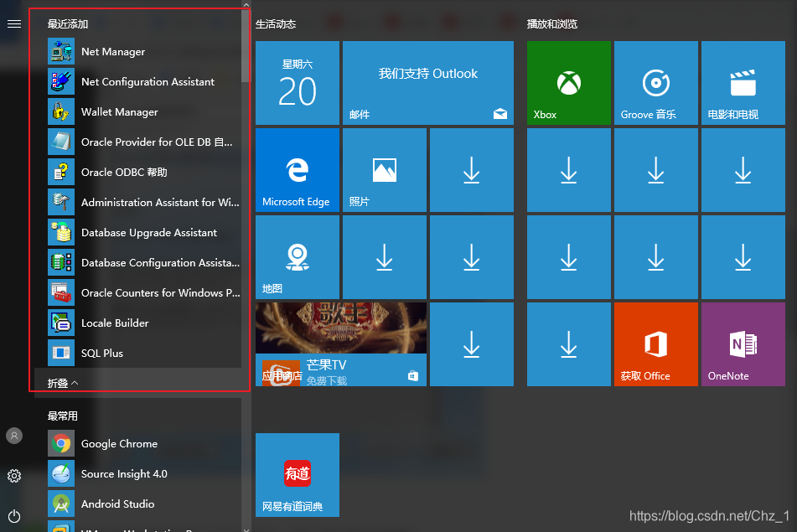Image resolution: width=797 pixels, height=532 pixels.
Task: Open the 芒果TV store tile
Action: tap(341, 344)
